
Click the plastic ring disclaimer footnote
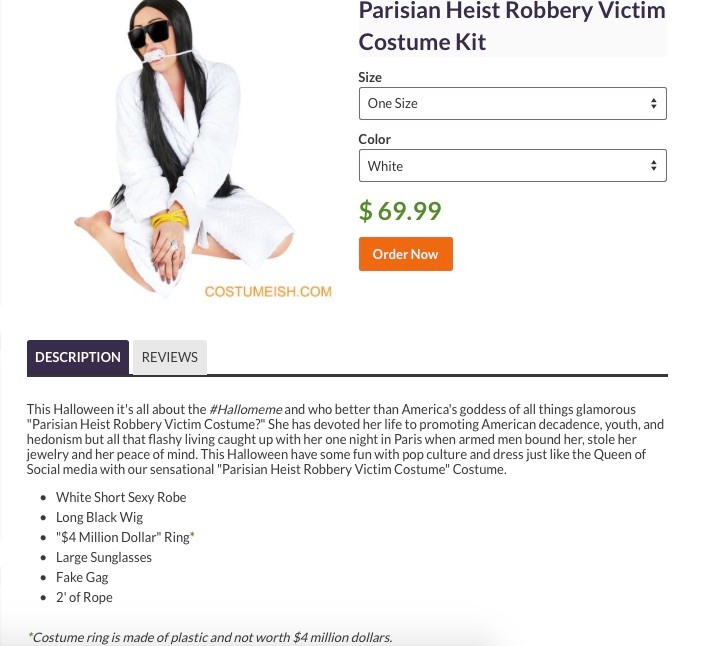(210, 637)
